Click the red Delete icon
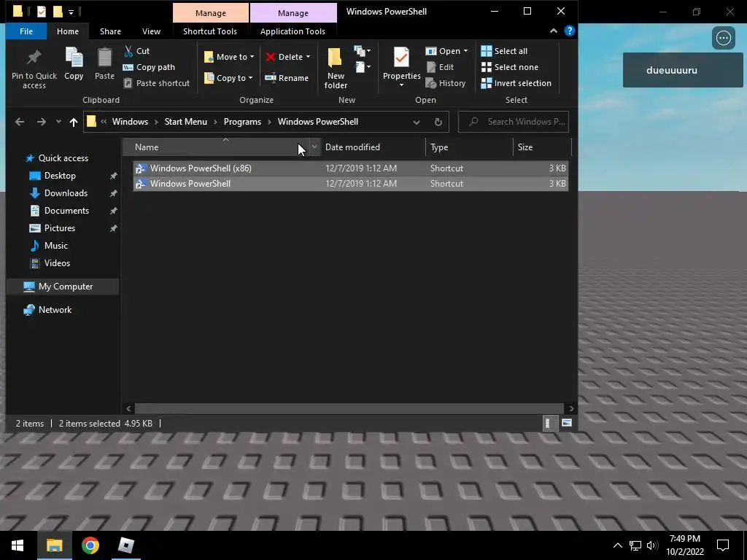Screen dimensions: 747x560 (x=271, y=57)
